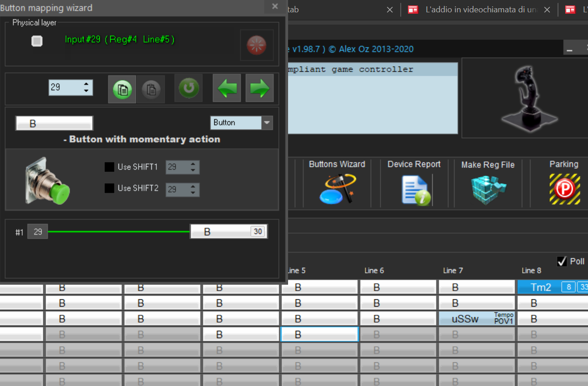Uncheck the Poll checkbox
Image resolution: width=588 pixels, height=386 pixels.
[562, 261]
